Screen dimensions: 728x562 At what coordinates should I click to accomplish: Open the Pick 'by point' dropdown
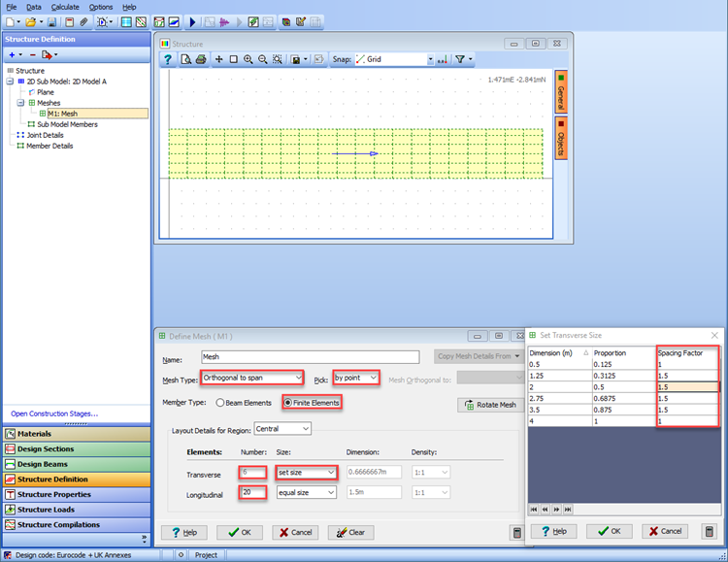tap(356, 378)
